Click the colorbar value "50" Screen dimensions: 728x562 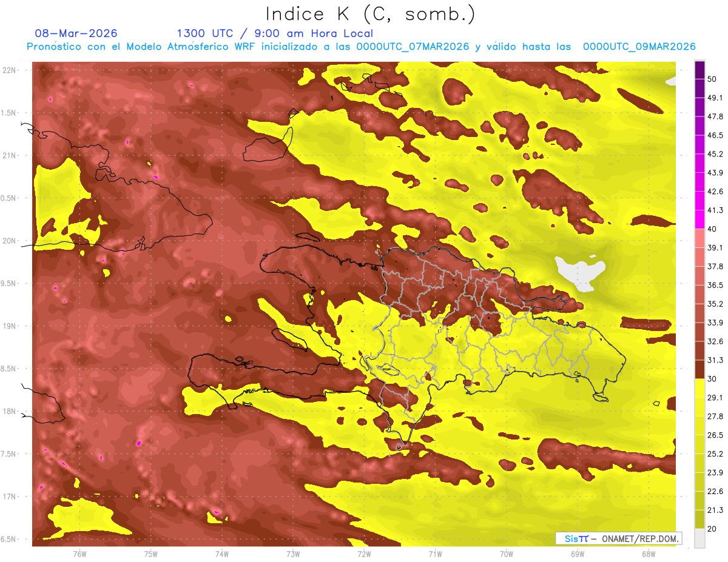point(713,78)
